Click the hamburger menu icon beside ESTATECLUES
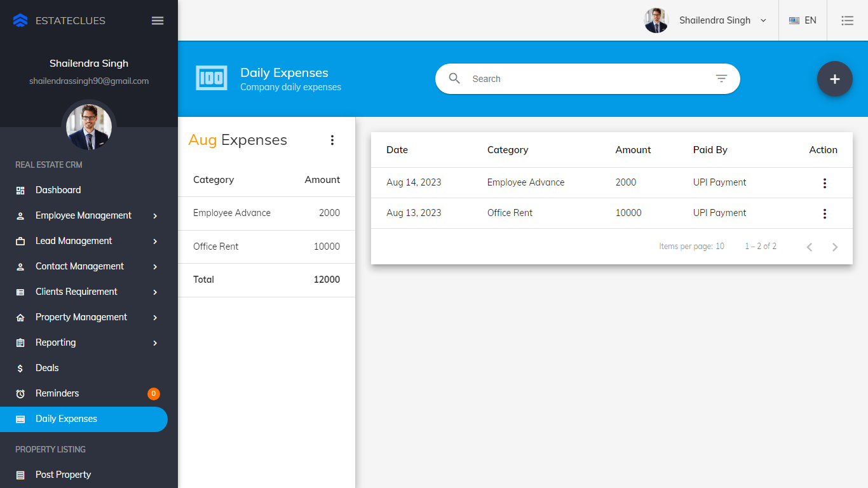The width and height of the screenshot is (868, 488). point(158,20)
